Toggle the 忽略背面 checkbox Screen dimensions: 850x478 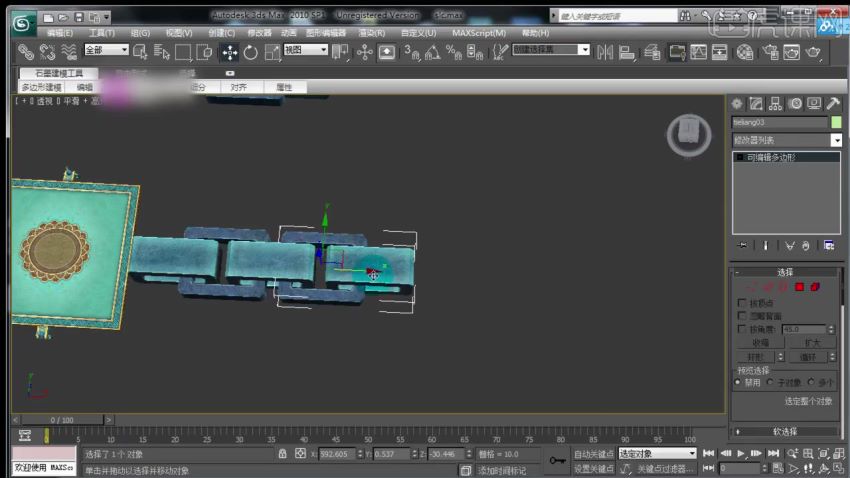click(x=741, y=315)
